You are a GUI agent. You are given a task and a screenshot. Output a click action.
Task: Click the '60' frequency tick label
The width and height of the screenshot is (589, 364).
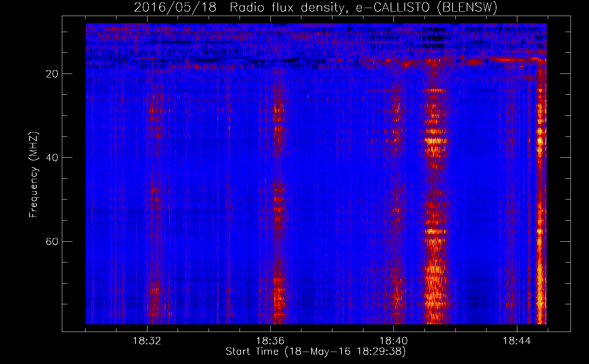(x=52, y=241)
